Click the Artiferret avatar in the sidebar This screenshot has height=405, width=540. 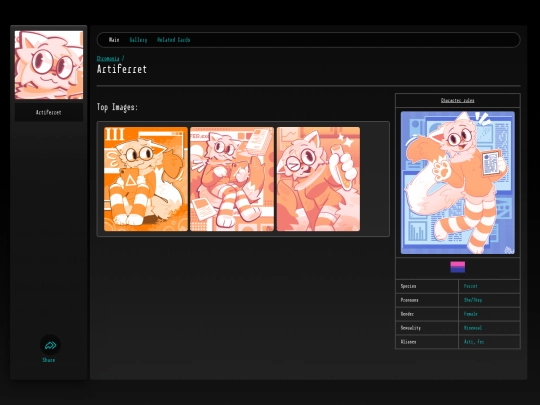[49, 65]
